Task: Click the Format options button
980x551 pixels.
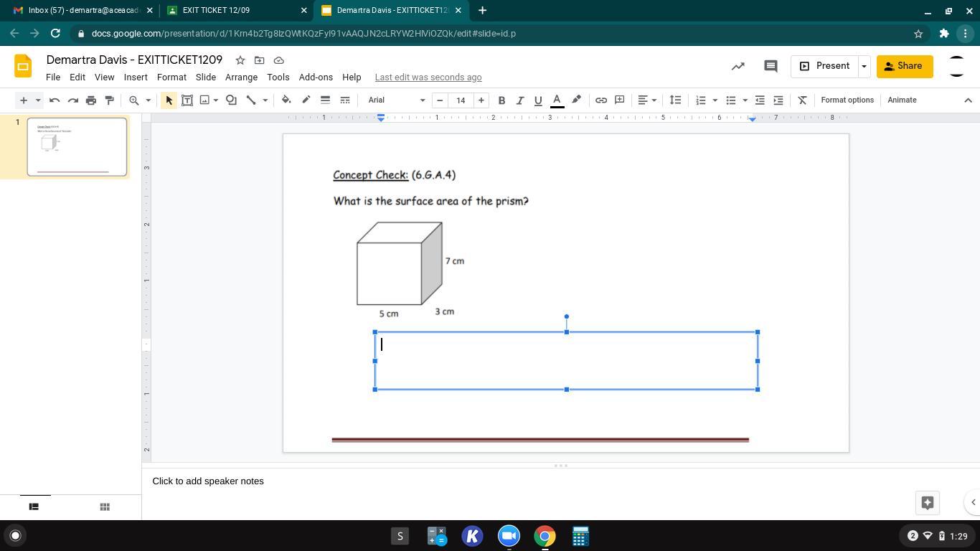Action: pyautogui.click(x=847, y=100)
